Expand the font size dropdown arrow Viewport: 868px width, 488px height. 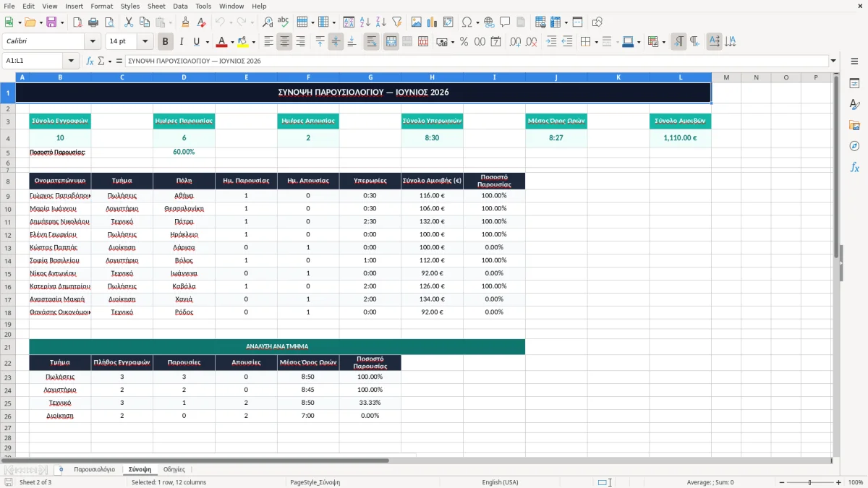click(145, 42)
